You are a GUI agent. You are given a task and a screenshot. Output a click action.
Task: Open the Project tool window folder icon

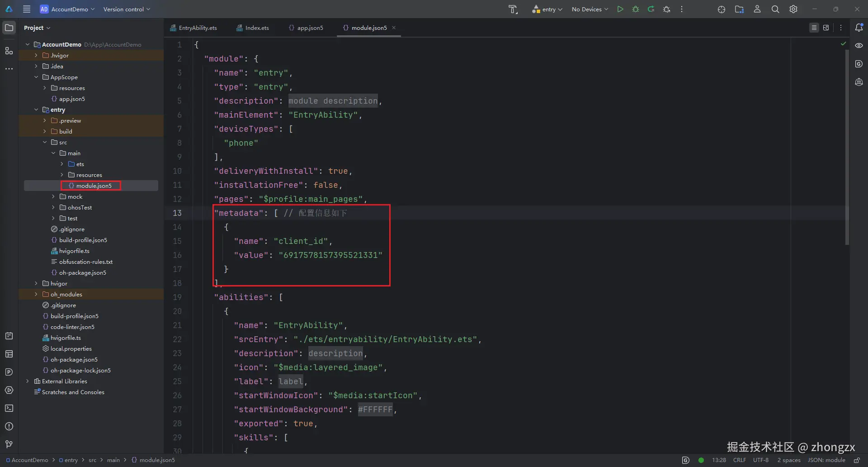9,28
